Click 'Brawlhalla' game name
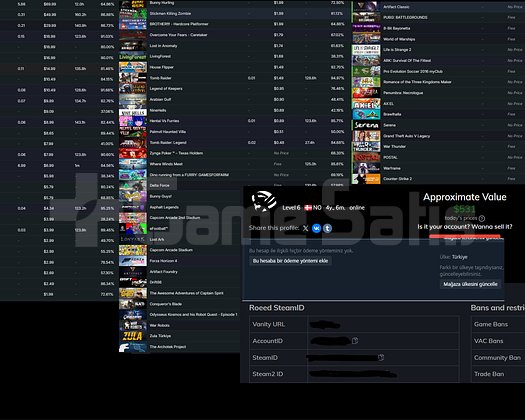The width and height of the screenshot is (525, 420). pyautogui.click(x=392, y=114)
